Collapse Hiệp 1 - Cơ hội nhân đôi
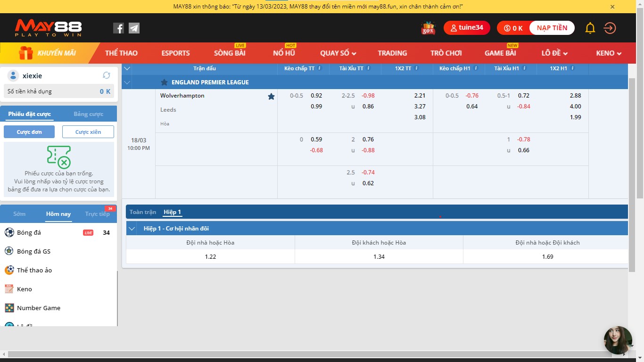Screen dimensions: 644x362 (x=131, y=229)
